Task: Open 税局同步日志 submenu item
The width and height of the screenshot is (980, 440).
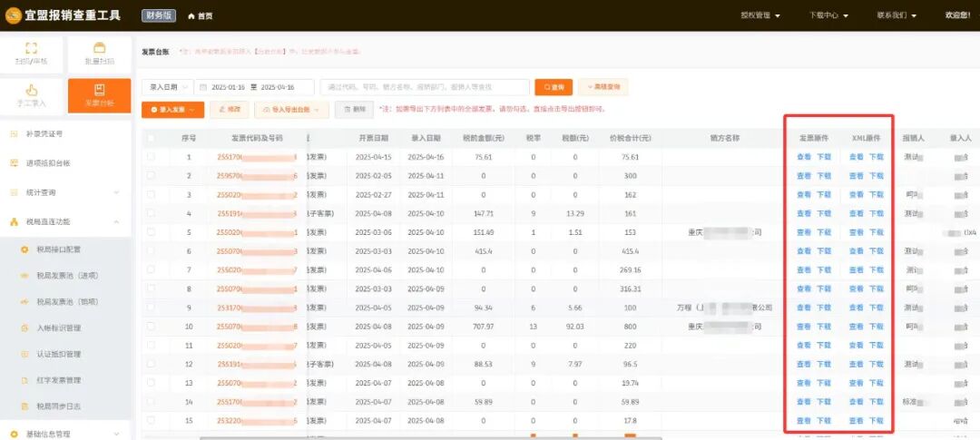Action: tap(59, 406)
